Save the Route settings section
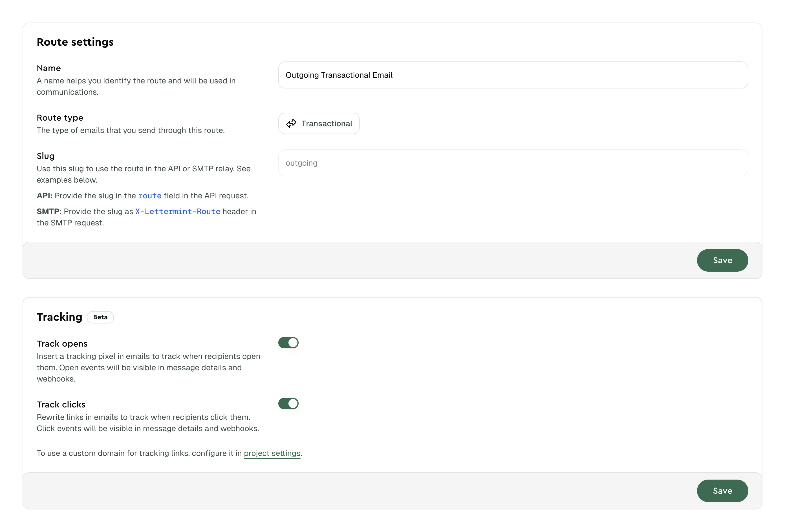785x532 pixels. click(722, 260)
